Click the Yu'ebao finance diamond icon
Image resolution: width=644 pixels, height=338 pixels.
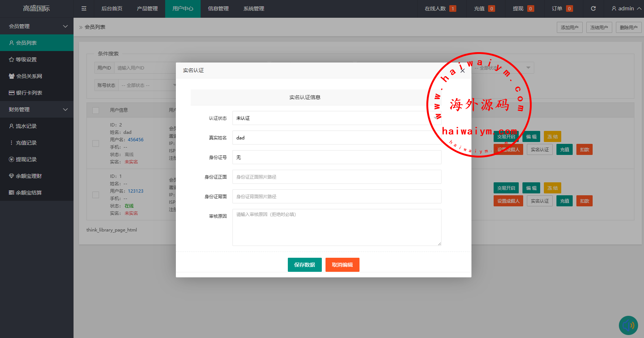click(x=11, y=176)
